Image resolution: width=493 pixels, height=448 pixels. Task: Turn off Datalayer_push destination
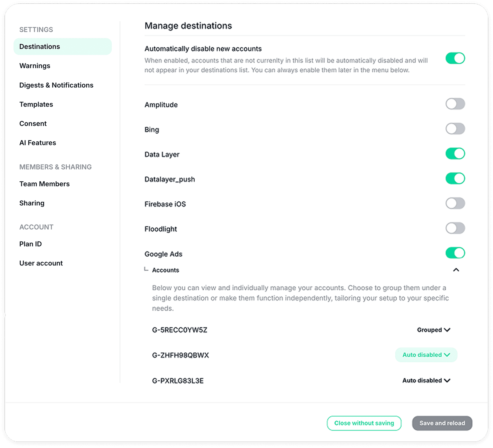pyautogui.click(x=455, y=179)
